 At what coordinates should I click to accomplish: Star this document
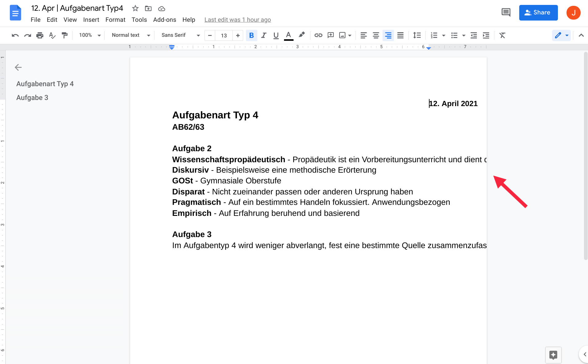(x=135, y=8)
